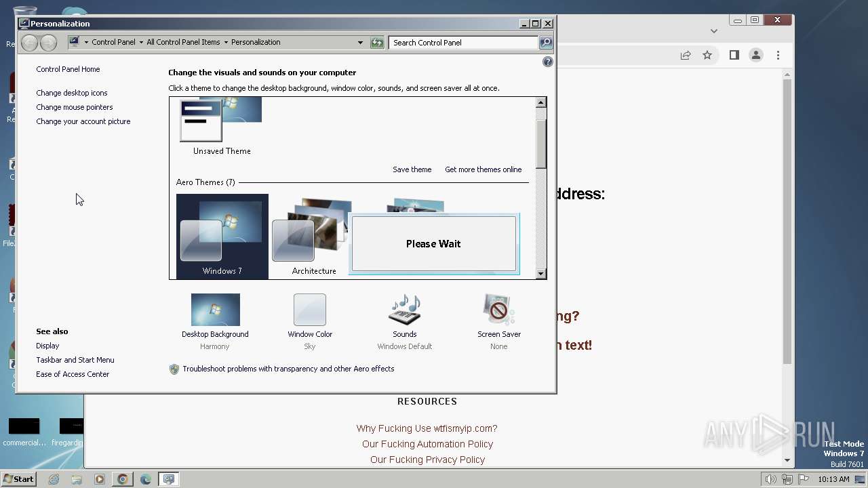
Task: Click Control Panel in the breadcrumb
Action: point(113,42)
